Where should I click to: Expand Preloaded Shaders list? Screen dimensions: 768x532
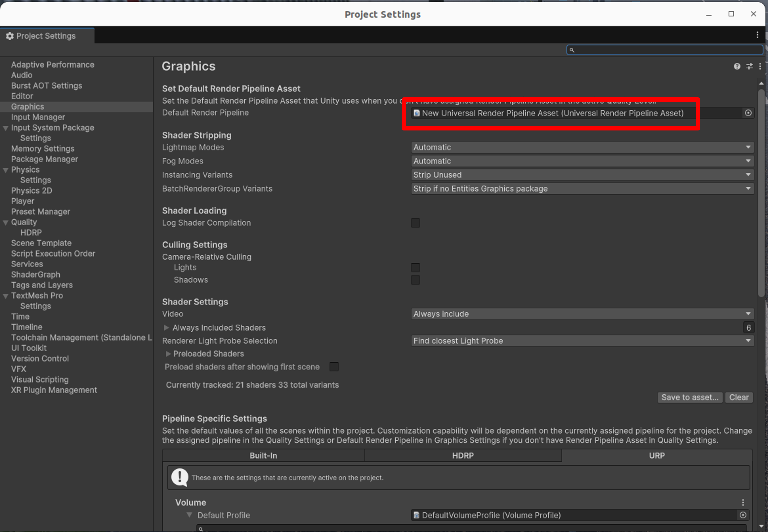[168, 354]
